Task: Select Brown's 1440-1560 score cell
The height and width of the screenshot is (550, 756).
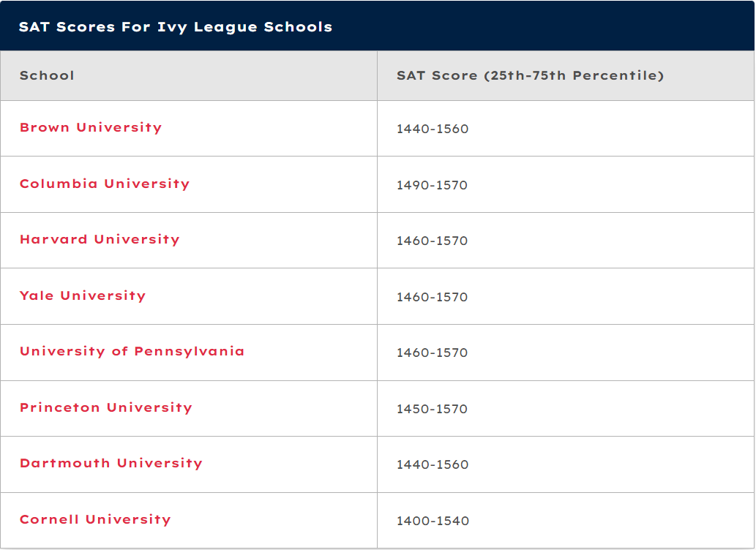Action: click(566, 129)
